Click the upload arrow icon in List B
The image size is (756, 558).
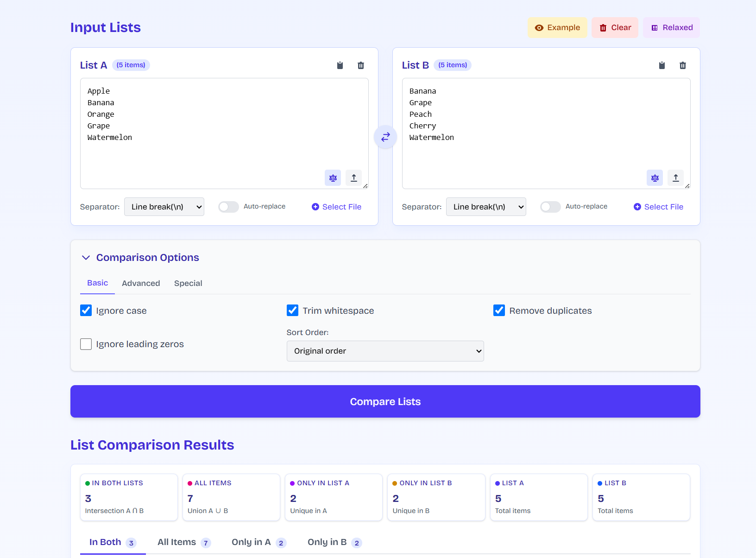676,178
